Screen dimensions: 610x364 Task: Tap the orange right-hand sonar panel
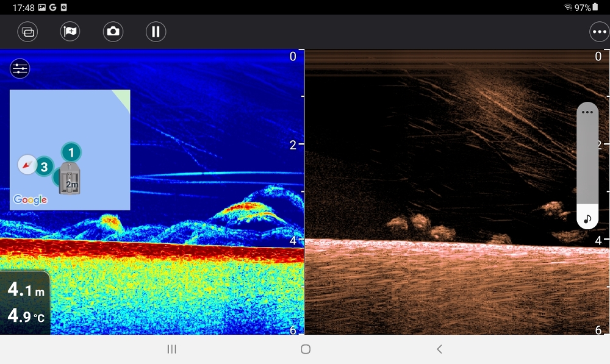click(x=456, y=191)
